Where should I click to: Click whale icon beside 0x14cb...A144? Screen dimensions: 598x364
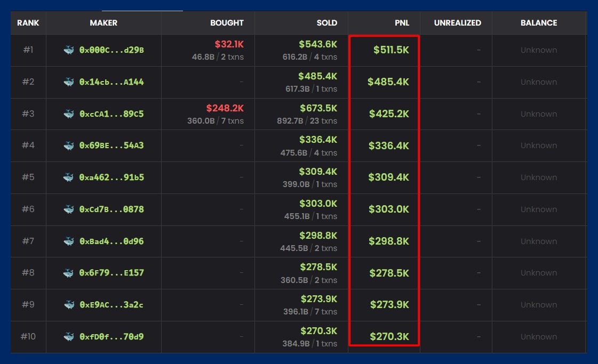click(69, 82)
